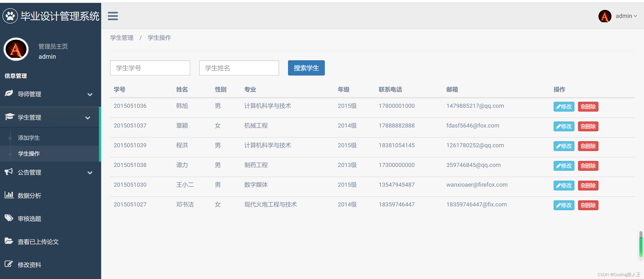Edit student 韩旭 with 修改 button

click(564, 107)
